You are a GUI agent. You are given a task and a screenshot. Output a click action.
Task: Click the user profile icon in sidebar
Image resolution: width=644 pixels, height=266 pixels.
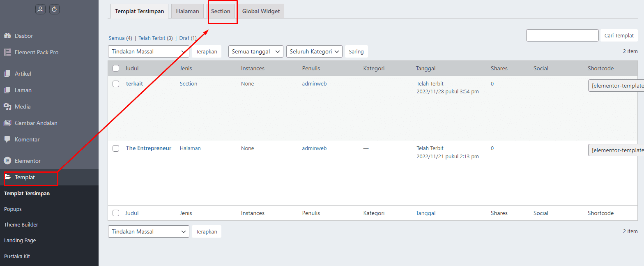[40, 9]
